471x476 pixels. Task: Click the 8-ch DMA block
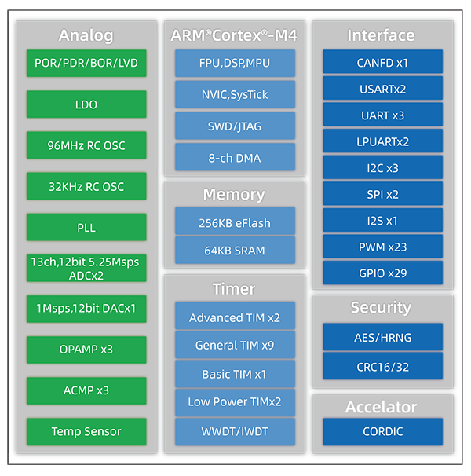pos(235,158)
